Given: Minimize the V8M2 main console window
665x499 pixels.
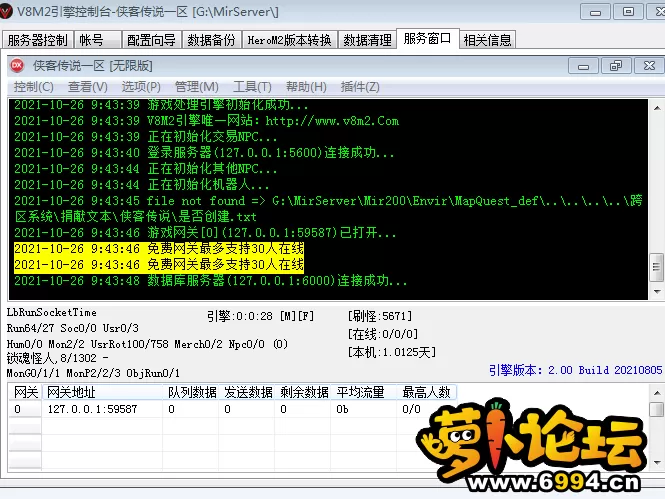Looking at the screenshot, I should [x=595, y=12].
